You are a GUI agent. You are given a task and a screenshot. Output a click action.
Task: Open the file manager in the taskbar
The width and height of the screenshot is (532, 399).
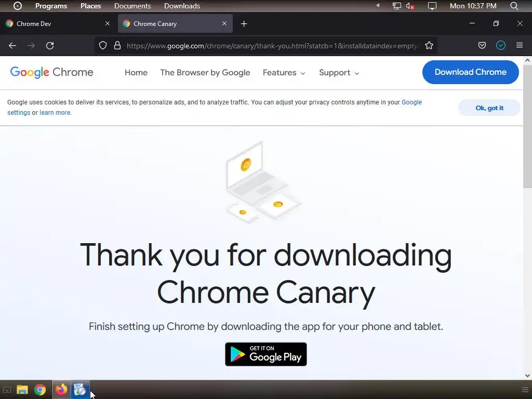(22, 390)
